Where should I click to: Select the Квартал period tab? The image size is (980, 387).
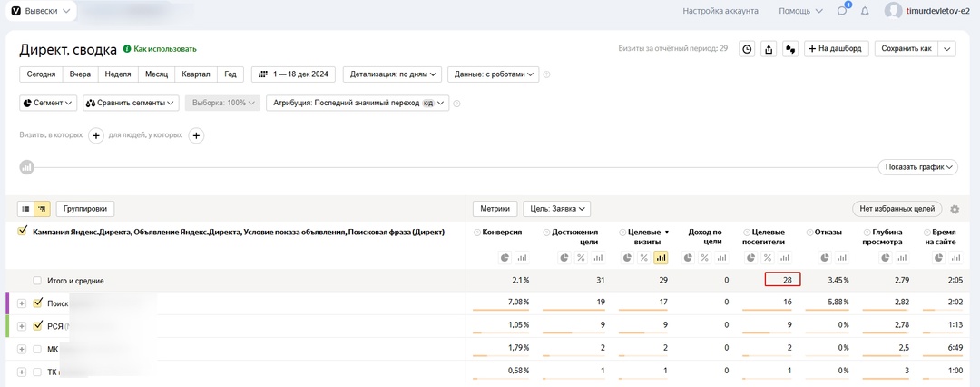[x=196, y=74]
